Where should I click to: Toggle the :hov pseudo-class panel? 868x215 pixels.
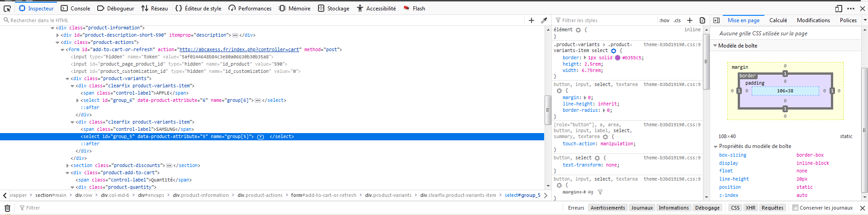click(x=664, y=20)
